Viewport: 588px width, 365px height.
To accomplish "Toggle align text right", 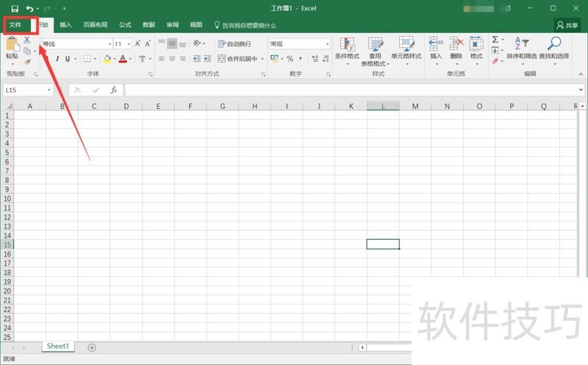I will (182, 59).
